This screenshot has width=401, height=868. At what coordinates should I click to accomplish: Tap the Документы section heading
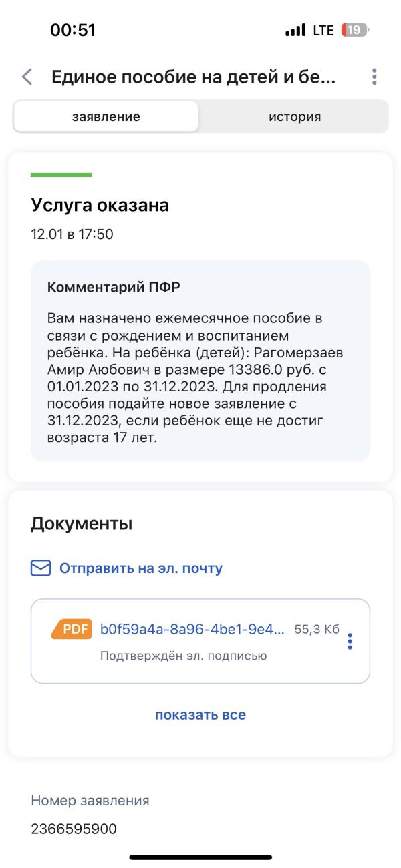(x=82, y=524)
